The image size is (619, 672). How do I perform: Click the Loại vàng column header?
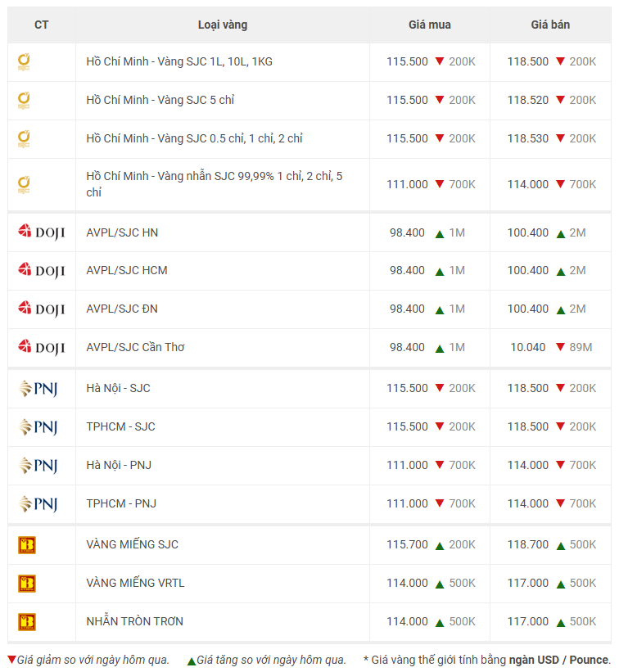[223, 25]
